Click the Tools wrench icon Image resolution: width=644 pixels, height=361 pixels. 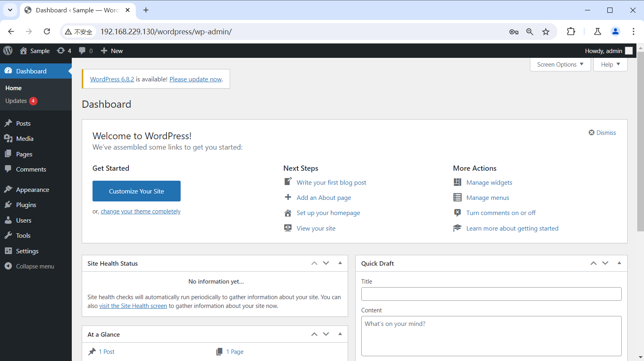[8, 235]
